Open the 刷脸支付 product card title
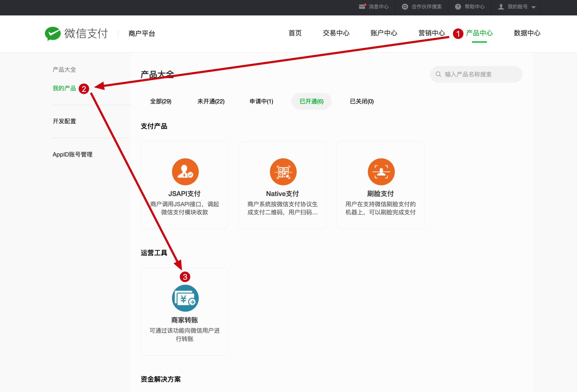 tap(380, 194)
